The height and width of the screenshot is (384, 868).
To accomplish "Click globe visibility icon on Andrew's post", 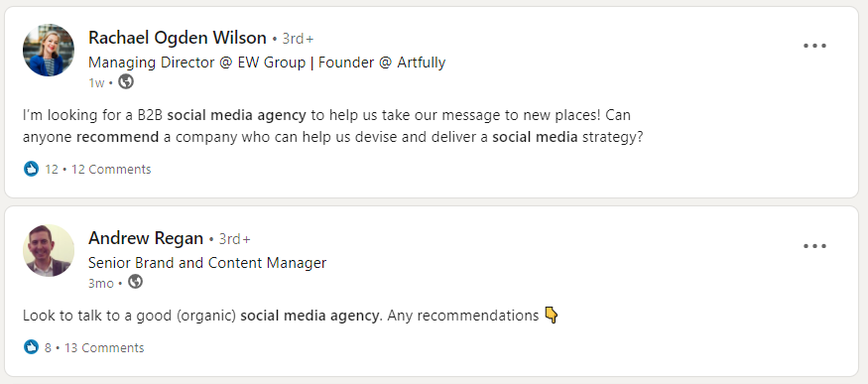I will [x=135, y=282].
